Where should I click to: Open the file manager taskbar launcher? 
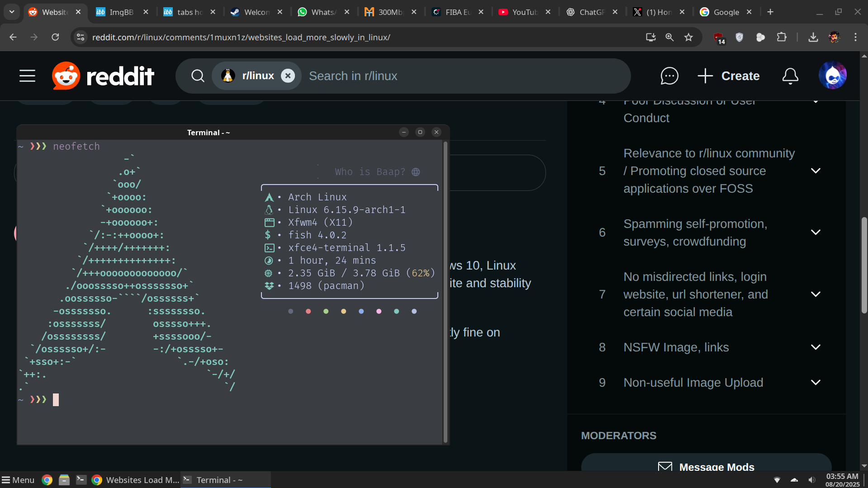pyautogui.click(x=64, y=480)
